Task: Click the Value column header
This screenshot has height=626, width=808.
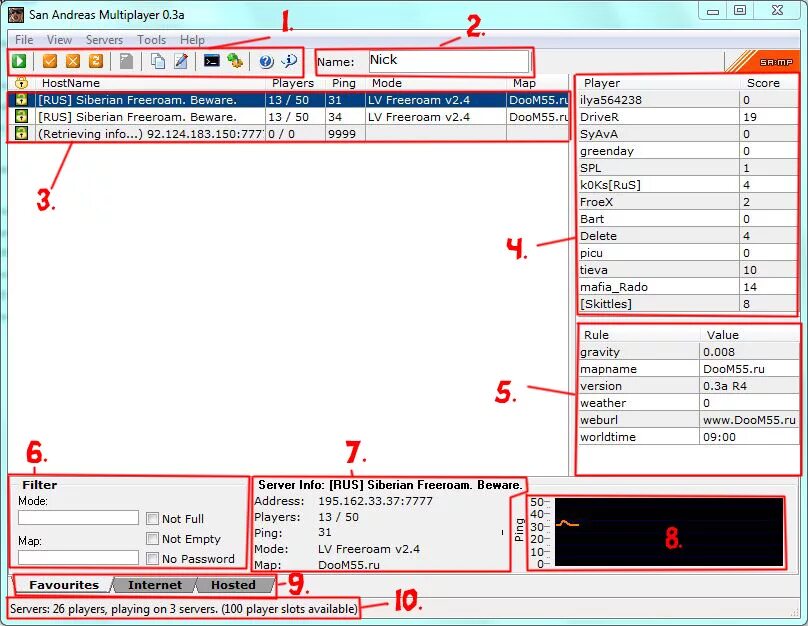Action: 749,335
